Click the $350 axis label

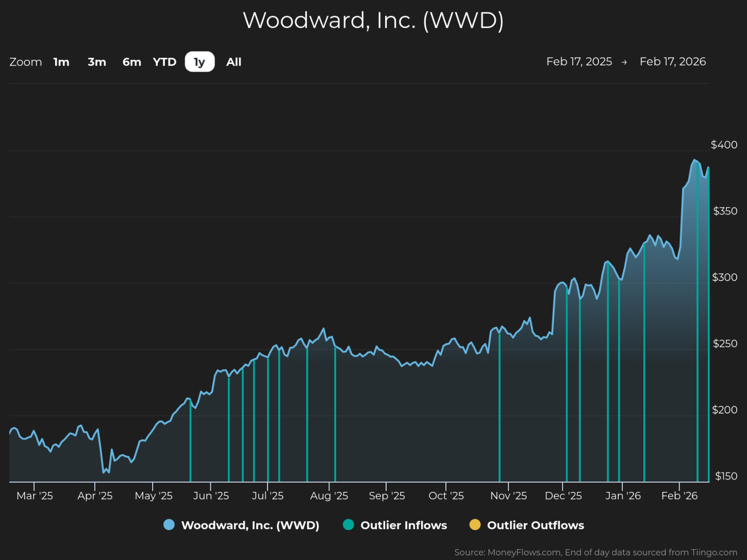pos(725,211)
